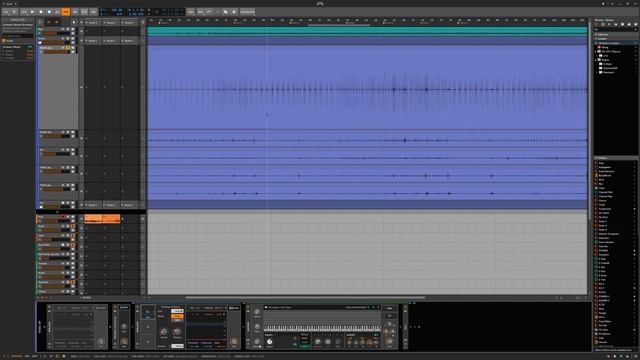Select the highlighted all-locations row in browser
This screenshot has height=360, width=640.
point(616,43)
